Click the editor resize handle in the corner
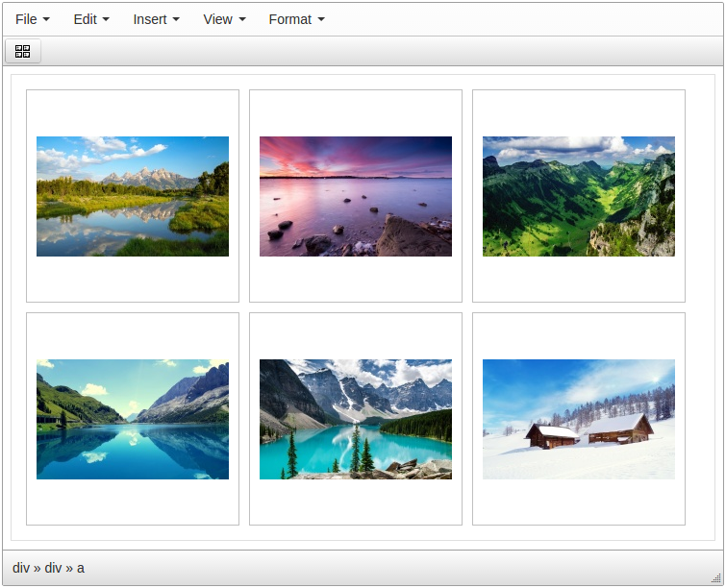Image resolution: width=726 pixels, height=588 pixels. [714, 576]
